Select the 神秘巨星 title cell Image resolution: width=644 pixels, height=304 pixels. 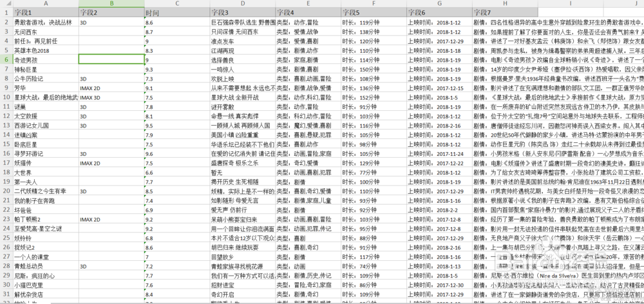point(46,69)
